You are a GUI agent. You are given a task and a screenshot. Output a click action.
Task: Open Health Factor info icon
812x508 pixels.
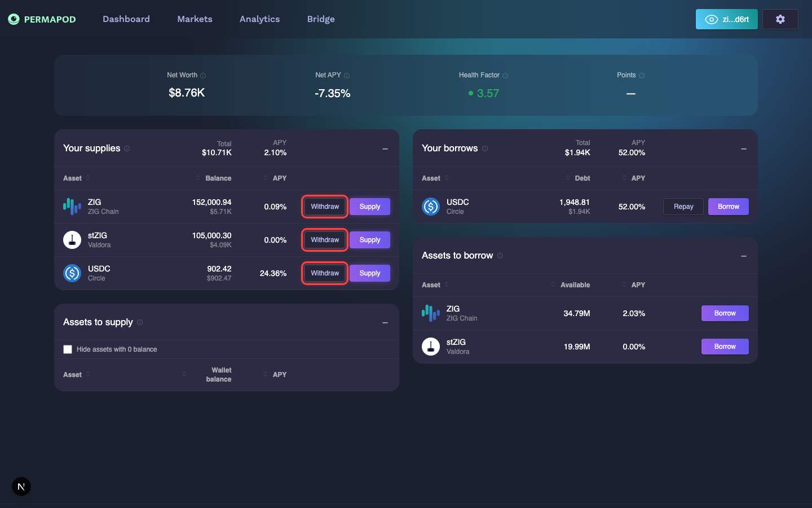(505, 76)
